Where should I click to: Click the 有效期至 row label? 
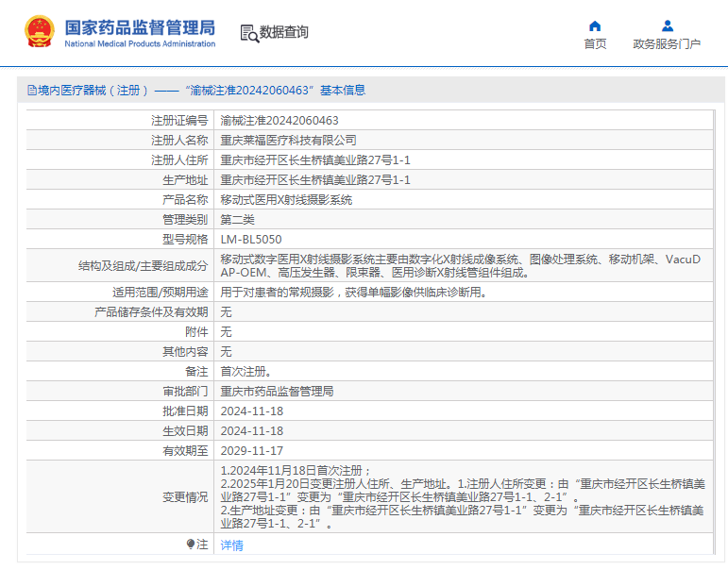point(185,451)
